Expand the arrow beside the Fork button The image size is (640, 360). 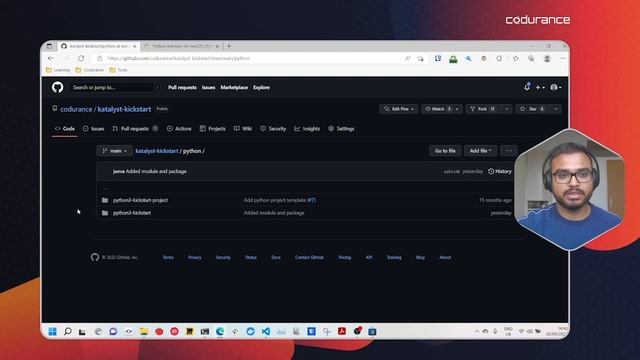(507, 109)
